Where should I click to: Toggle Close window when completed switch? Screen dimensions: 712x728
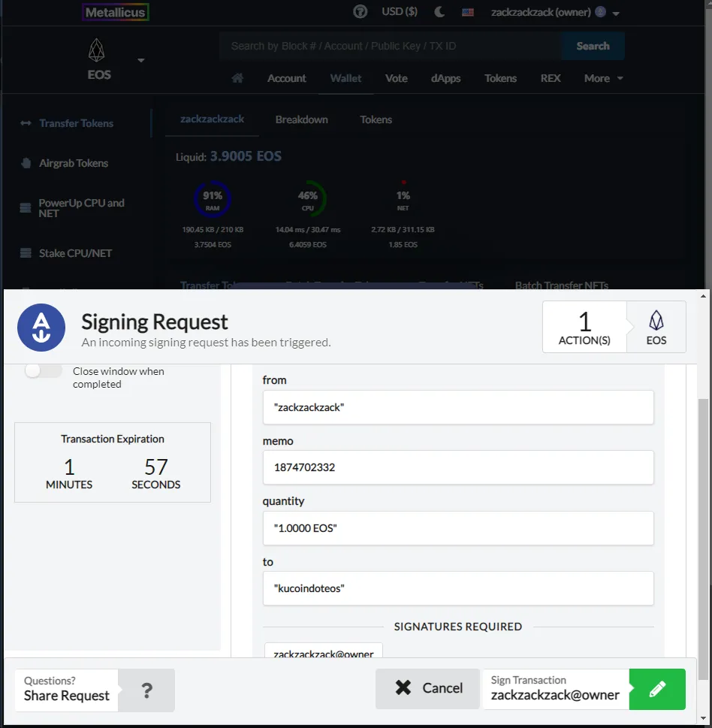[x=44, y=370]
